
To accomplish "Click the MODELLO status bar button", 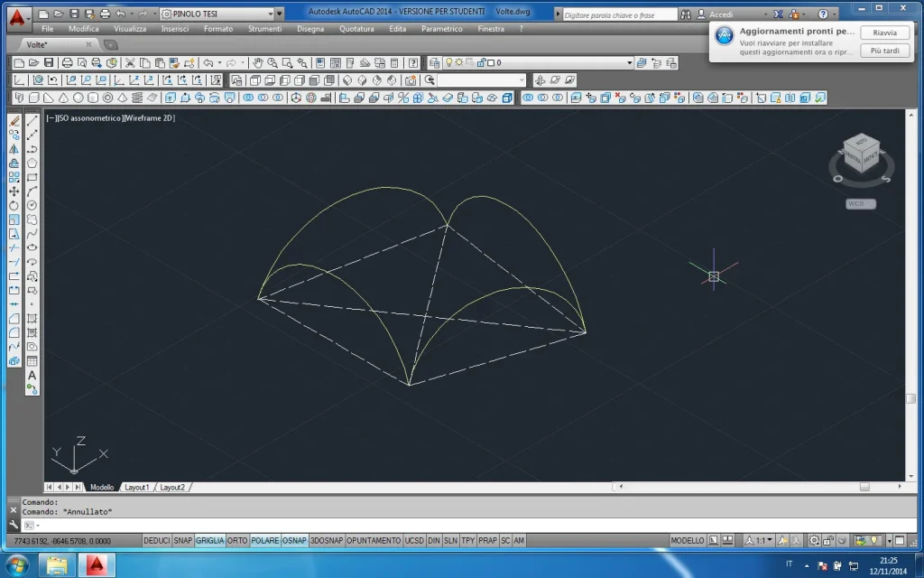I will pyautogui.click(x=687, y=540).
